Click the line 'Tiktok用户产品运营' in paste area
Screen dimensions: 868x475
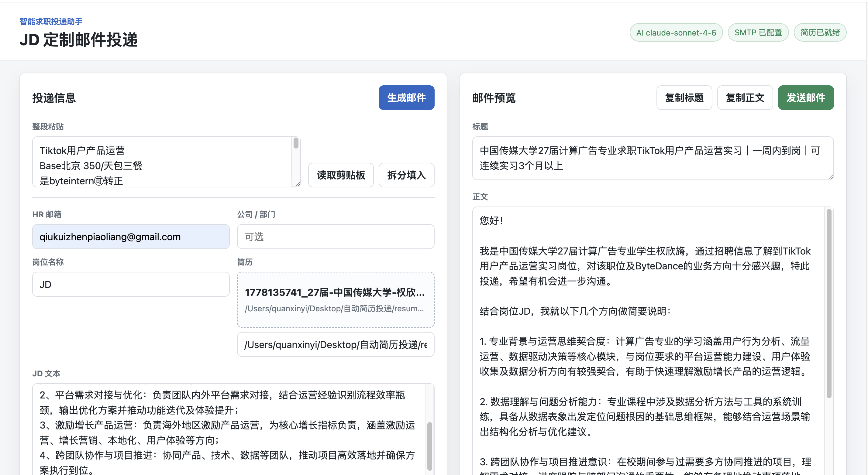pyautogui.click(x=82, y=150)
